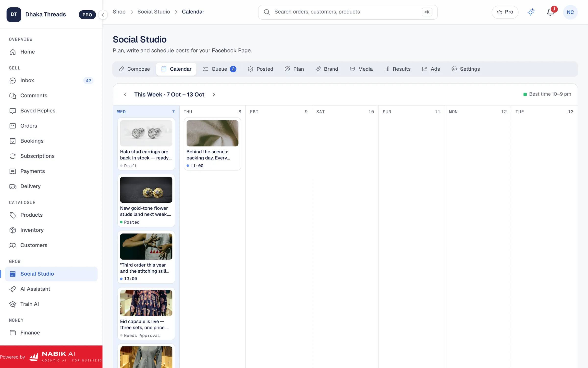Switch to the Posted tab

point(260,69)
